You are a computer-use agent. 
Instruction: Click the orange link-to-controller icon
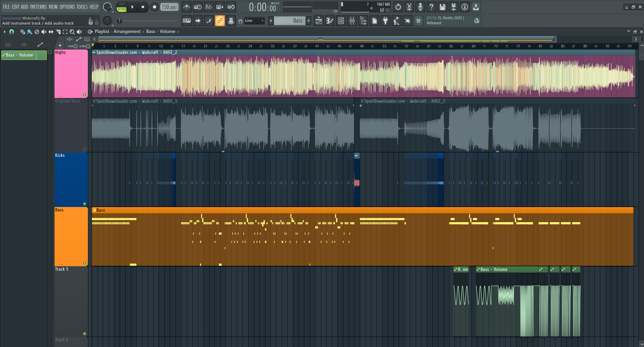[220, 21]
